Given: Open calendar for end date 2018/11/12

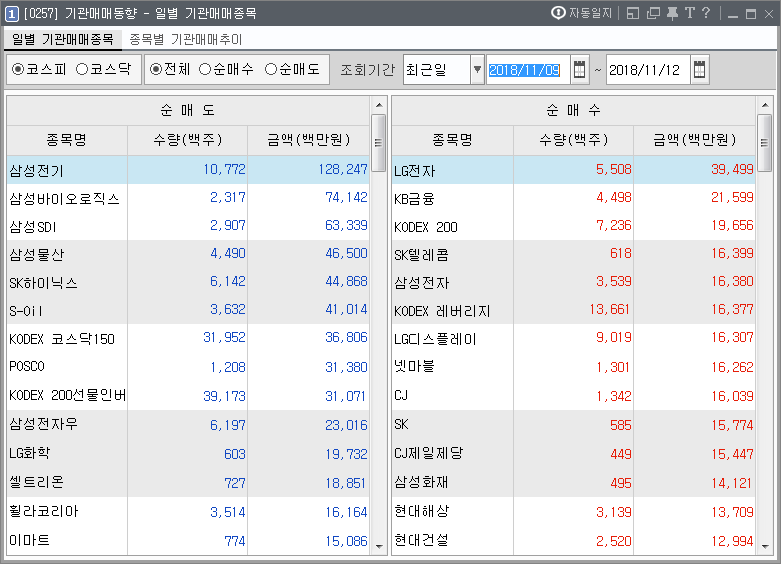Looking at the screenshot, I should [x=699, y=70].
